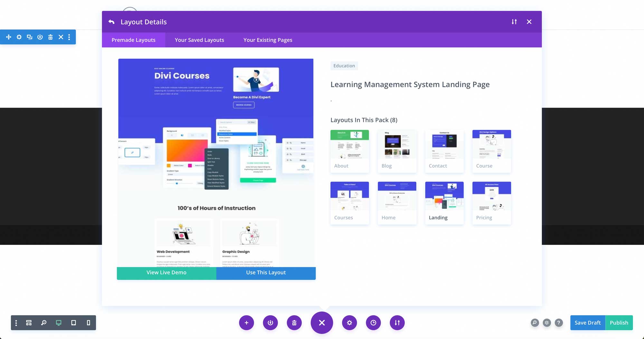
Task: Select the tablet preview icon
Action: click(x=74, y=323)
